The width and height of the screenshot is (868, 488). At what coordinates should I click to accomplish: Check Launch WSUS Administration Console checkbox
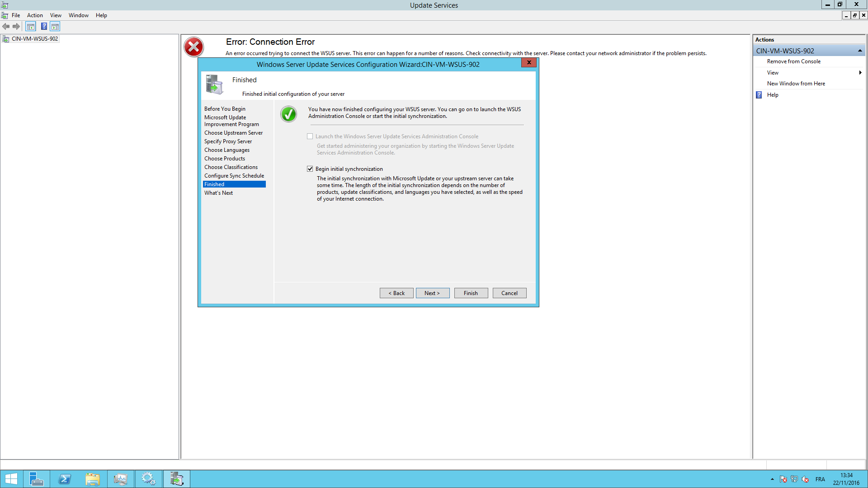coord(310,136)
